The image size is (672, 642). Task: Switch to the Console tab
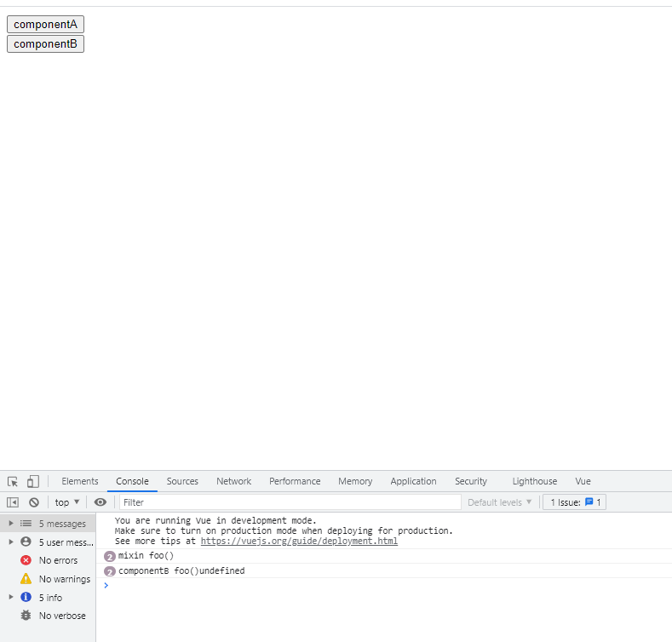pos(132,481)
